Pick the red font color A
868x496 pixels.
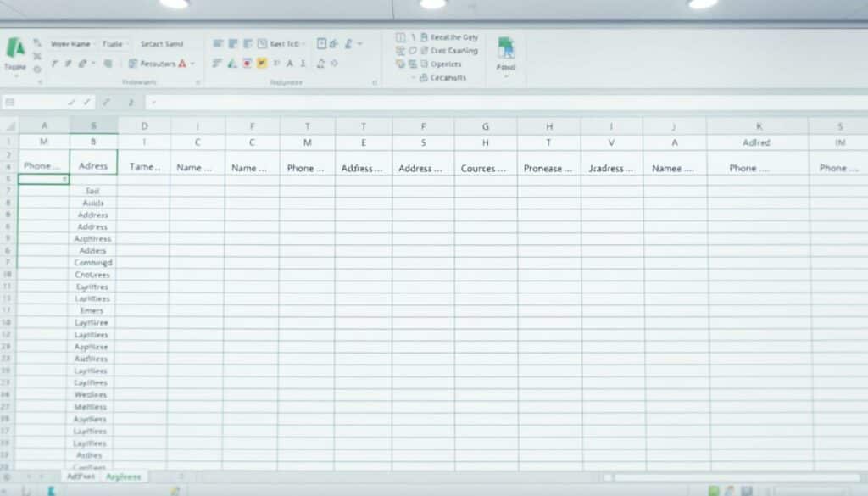pyautogui.click(x=182, y=64)
